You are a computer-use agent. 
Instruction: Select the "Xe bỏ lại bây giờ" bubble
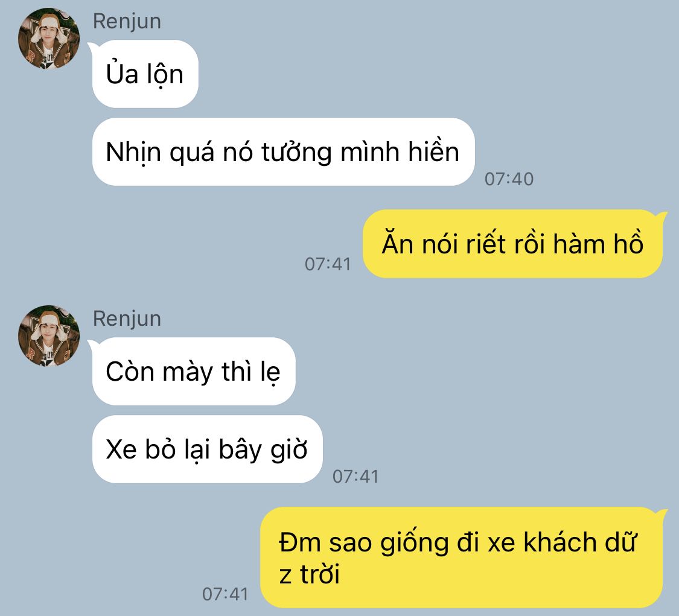(x=207, y=449)
